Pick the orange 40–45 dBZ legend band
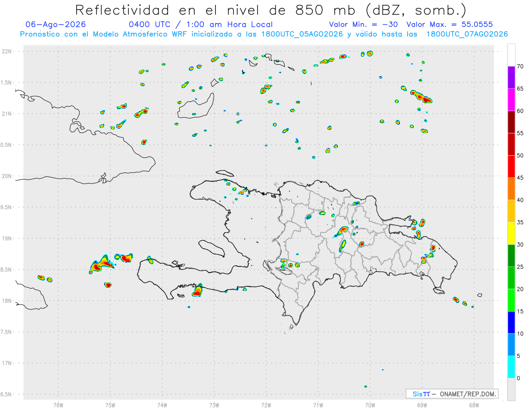The image size is (532, 411). (x=511, y=189)
